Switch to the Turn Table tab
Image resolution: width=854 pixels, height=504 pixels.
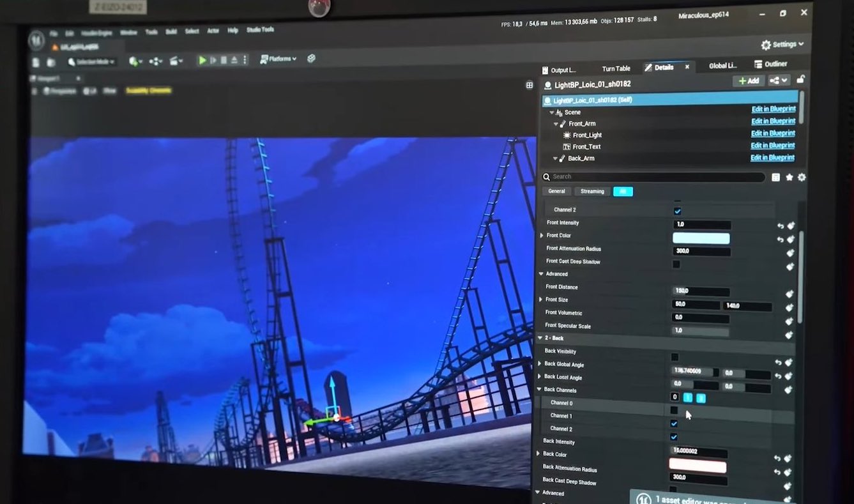pyautogui.click(x=616, y=69)
